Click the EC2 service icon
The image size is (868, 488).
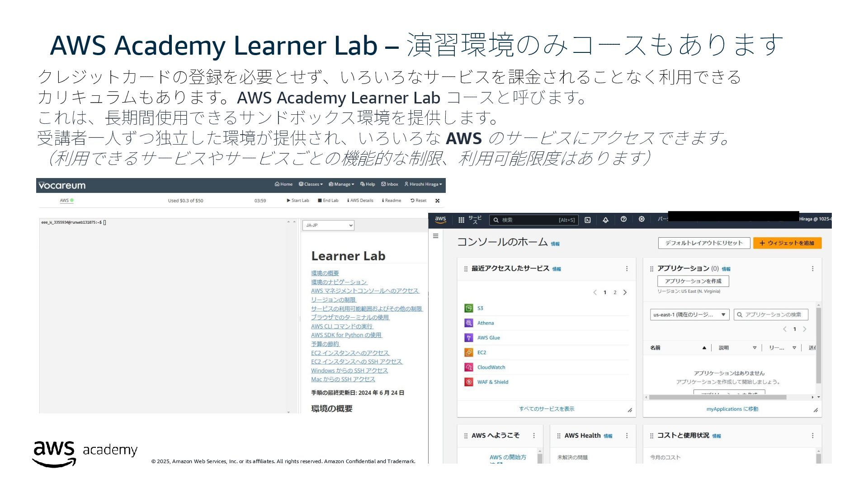pos(469,352)
